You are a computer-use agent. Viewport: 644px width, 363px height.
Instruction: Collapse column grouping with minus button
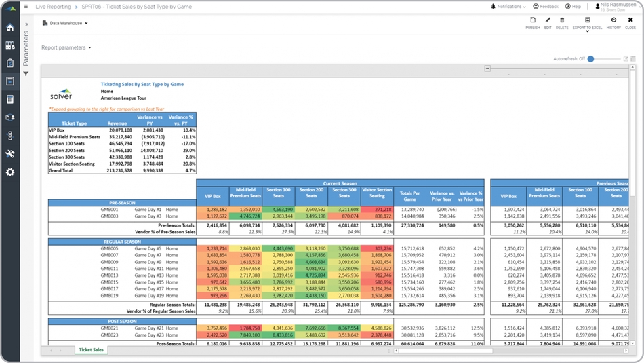pos(487,69)
